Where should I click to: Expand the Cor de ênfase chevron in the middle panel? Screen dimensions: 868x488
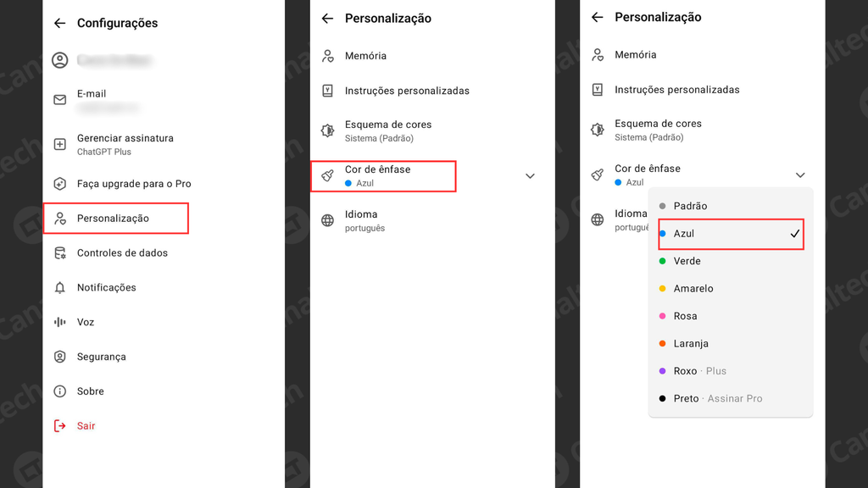[x=530, y=176]
